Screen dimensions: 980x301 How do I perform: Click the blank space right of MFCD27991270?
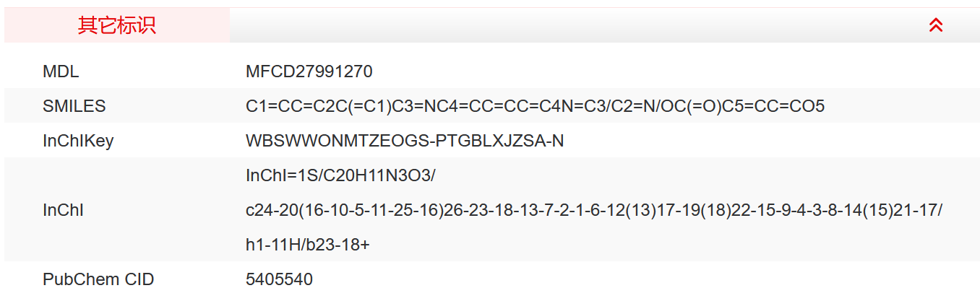click(650, 71)
